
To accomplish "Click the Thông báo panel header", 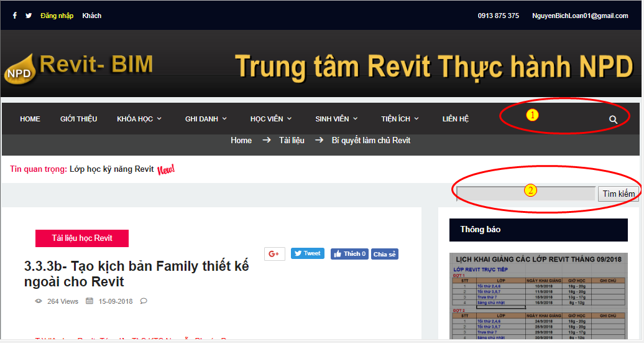I will 538,230.
